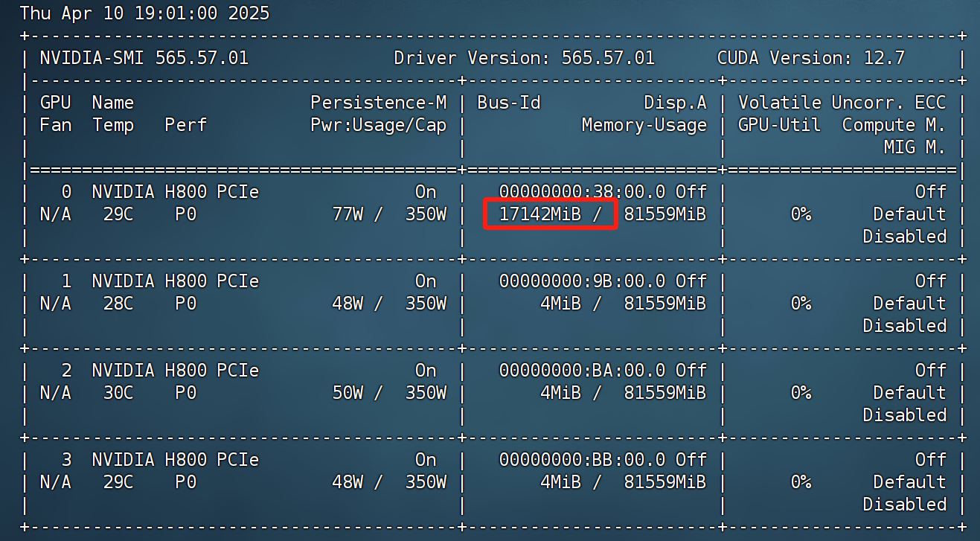Click the timestamp Thu Apr 10 19:01:00 2025
This screenshot has height=541, width=980.
pyautogui.click(x=144, y=13)
